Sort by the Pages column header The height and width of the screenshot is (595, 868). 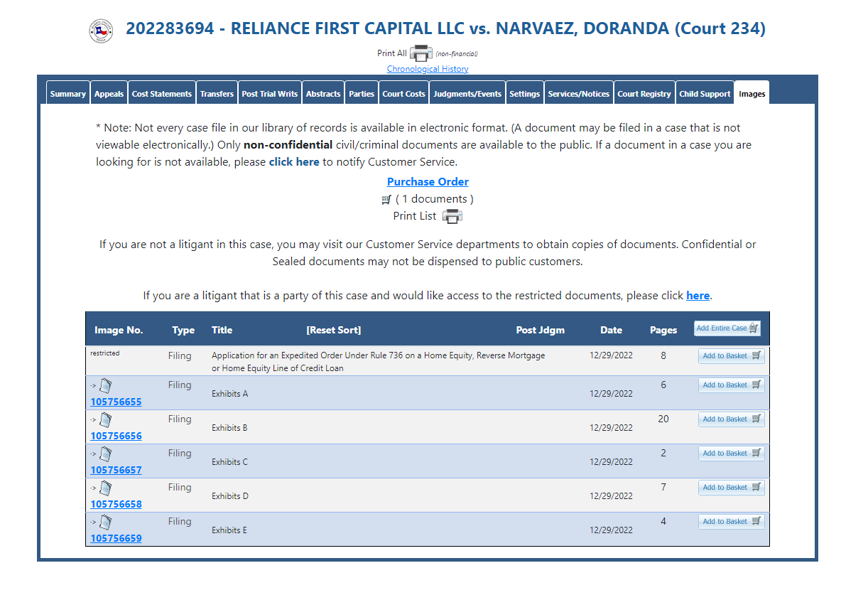(663, 330)
